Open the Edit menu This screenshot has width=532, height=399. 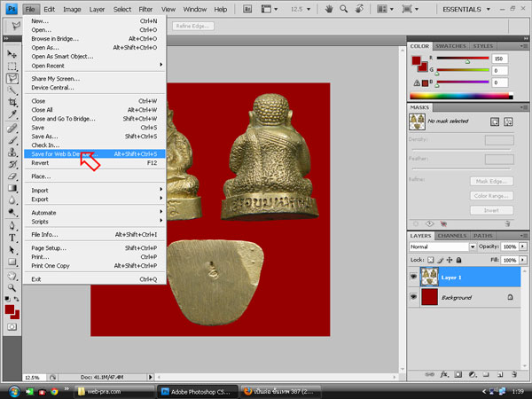point(49,9)
